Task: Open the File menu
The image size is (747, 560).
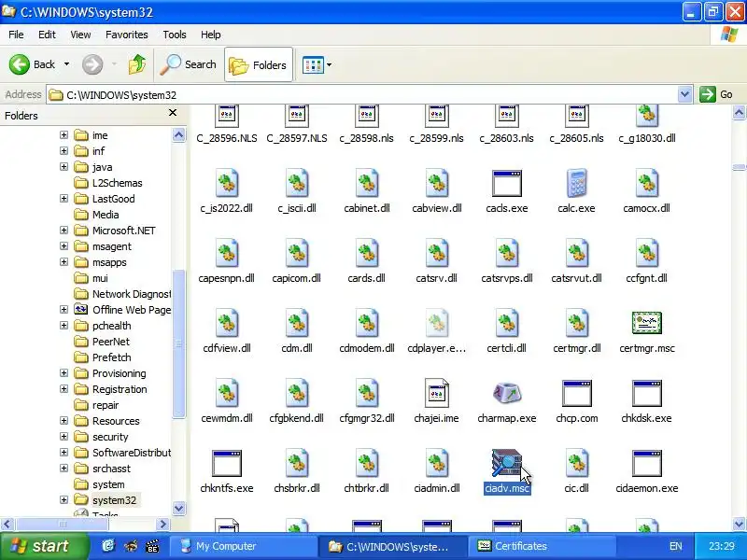Action: [16, 35]
